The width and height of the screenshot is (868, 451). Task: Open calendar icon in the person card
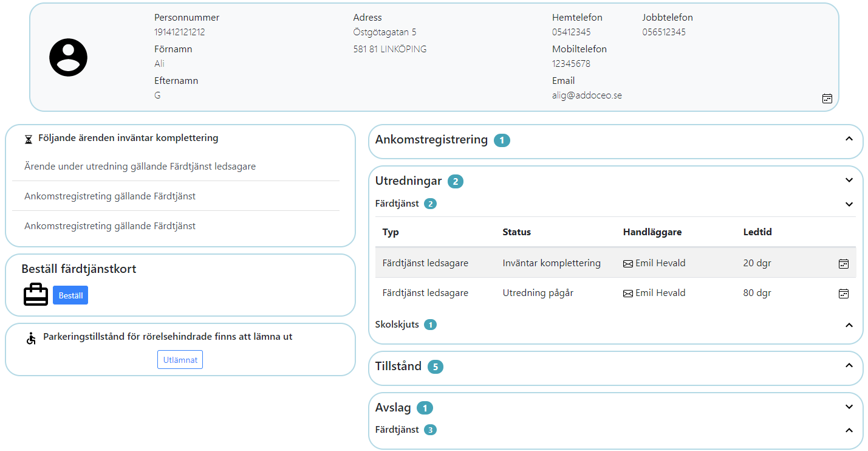tap(827, 98)
